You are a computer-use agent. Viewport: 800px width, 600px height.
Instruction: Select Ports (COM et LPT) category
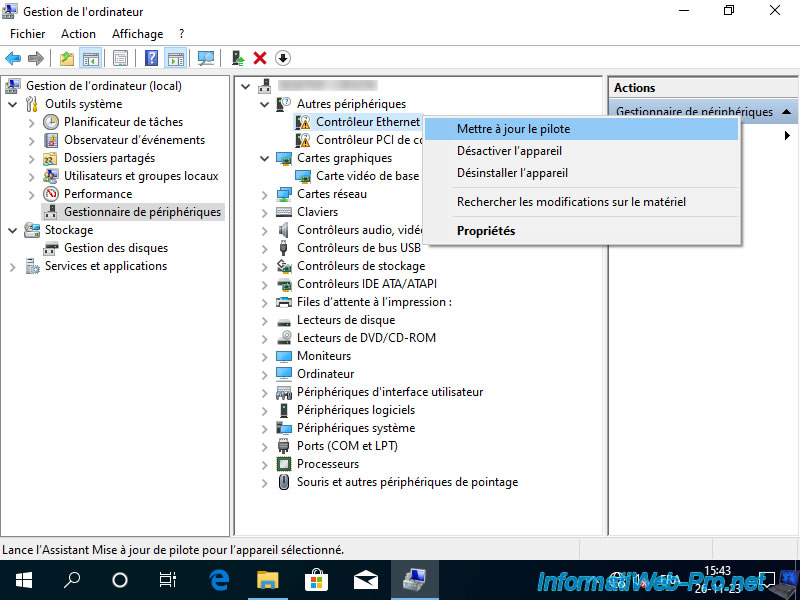pyautogui.click(x=347, y=446)
